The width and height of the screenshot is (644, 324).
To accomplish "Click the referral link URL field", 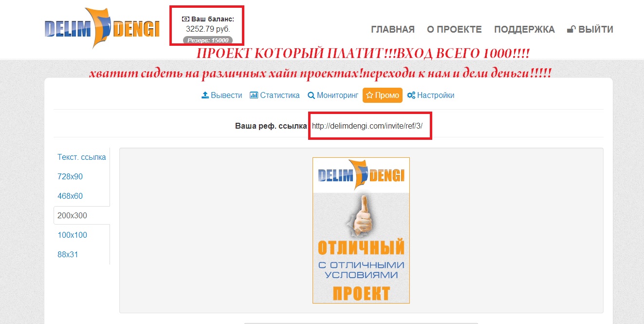I will coord(370,126).
